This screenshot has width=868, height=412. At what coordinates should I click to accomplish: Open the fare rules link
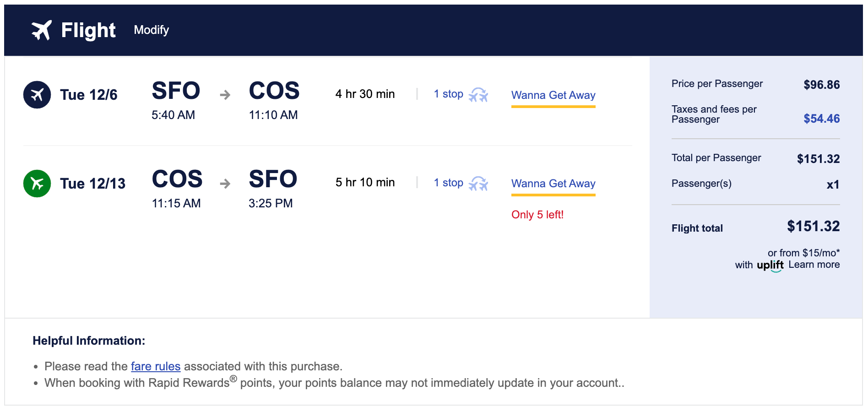pos(156,366)
